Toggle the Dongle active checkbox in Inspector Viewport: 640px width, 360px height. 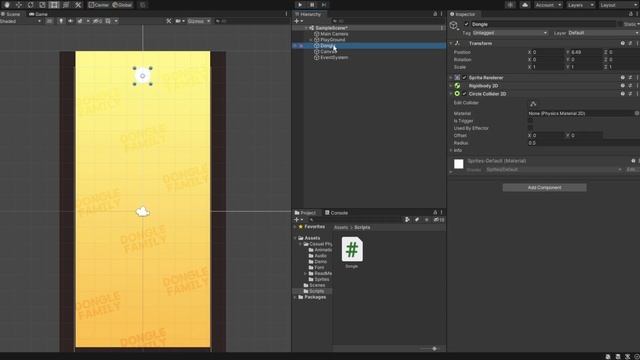point(466,24)
